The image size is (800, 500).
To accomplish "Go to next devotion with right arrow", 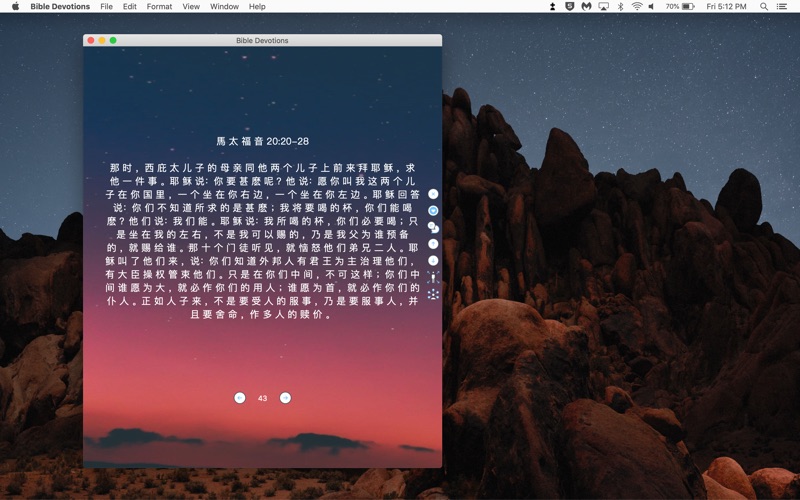I will [285, 398].
